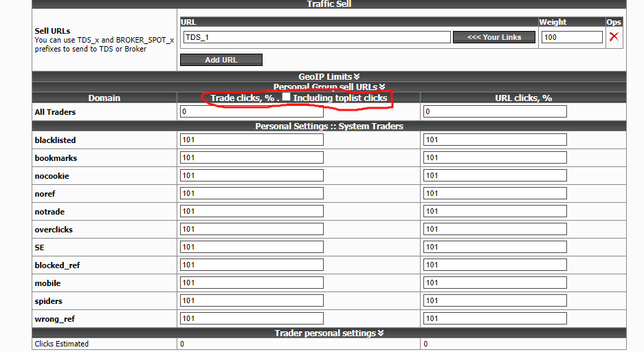Edit wrong_ref trade clicks field
The image size is (644, 352).
252,318
